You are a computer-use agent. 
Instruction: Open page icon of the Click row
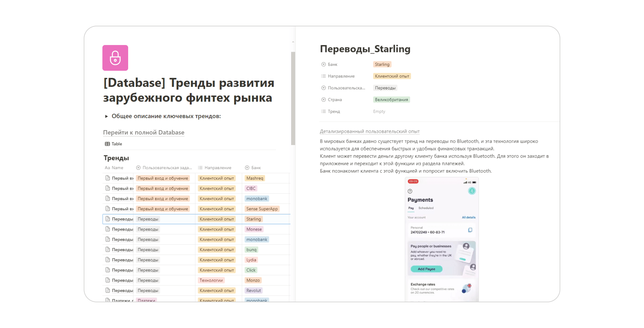[108, 270]
